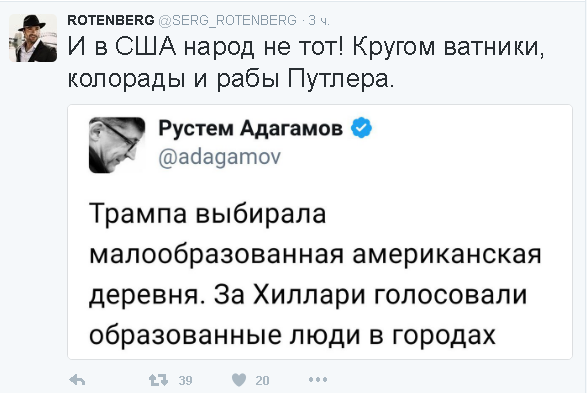
Task: Visit the @SERG_ROTENBERG handle
Action: click(x=228, y=20)
